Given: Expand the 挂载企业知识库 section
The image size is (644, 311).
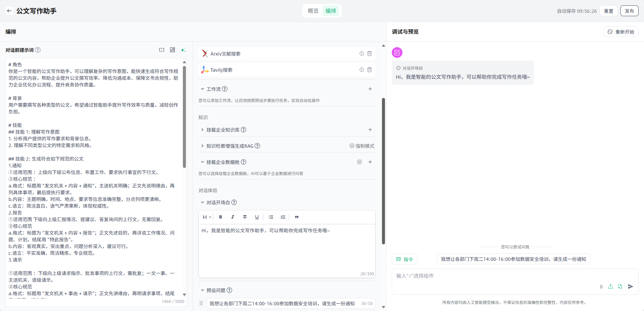Looking at the screenshot, I should pyautogui.click(x=202, y=130).
